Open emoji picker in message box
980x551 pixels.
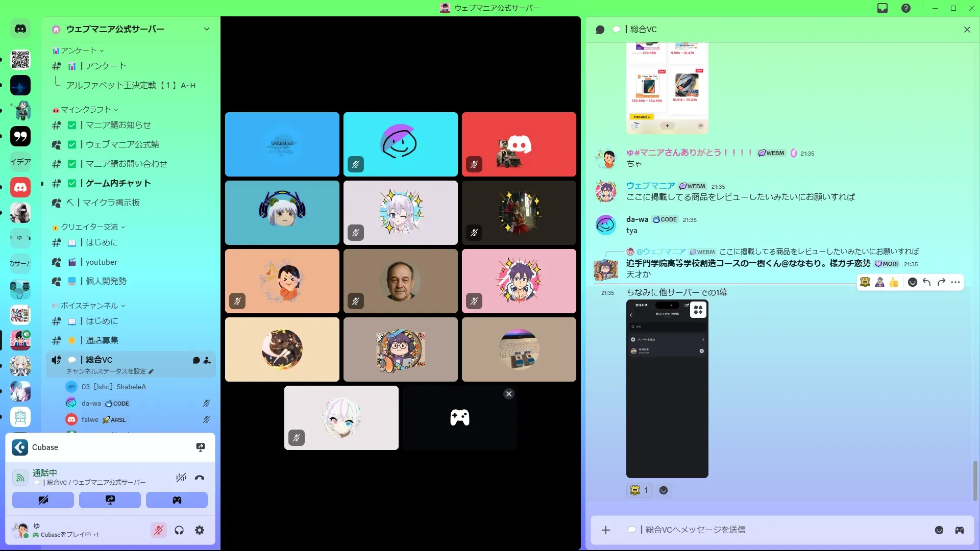tap(939, 530)
